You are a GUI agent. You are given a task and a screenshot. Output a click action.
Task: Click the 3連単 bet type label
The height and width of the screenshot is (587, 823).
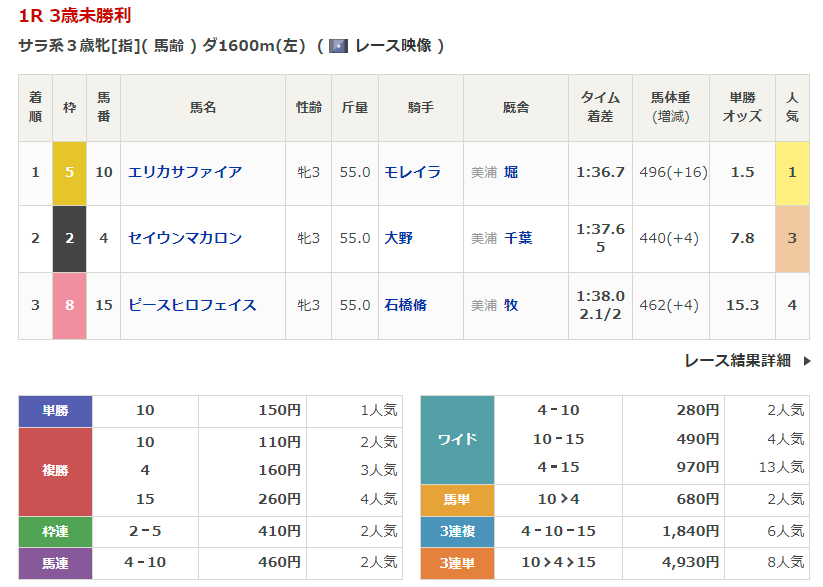(x=457, y=563)
